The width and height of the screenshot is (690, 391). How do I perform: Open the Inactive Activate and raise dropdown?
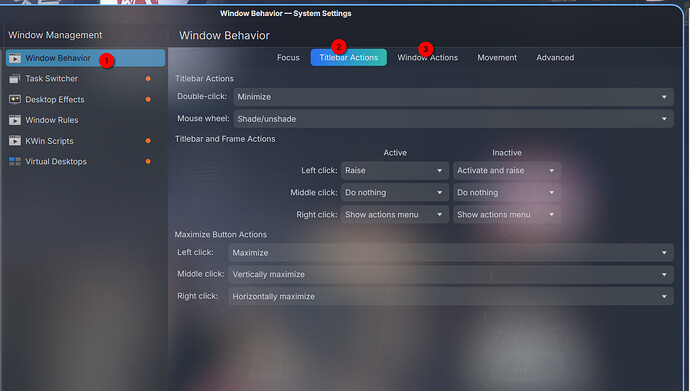tap(507, 171)
